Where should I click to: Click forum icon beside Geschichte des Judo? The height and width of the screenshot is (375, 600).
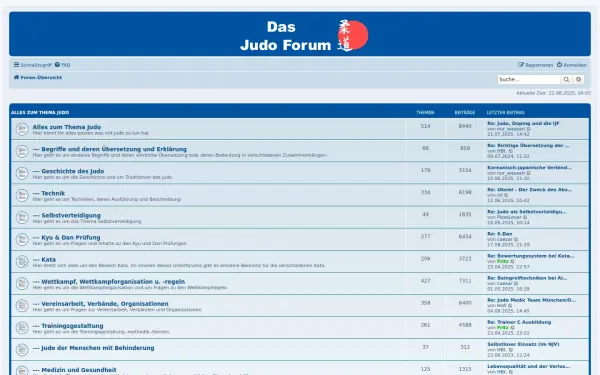(22, 173)
